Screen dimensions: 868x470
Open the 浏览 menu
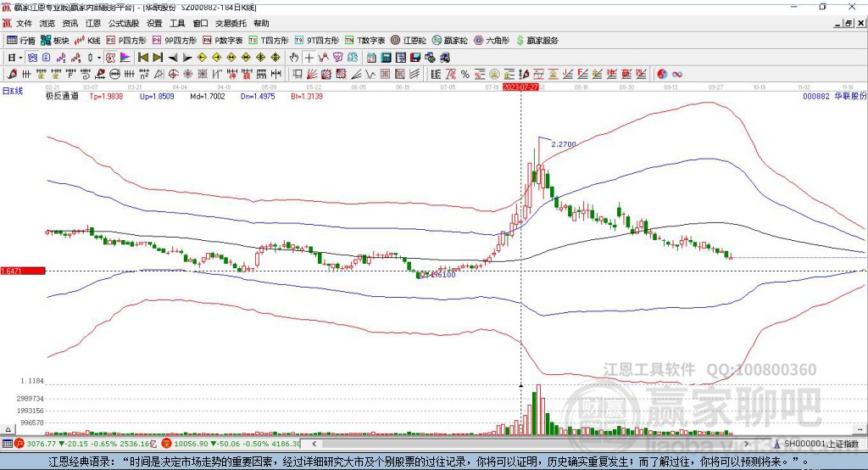[47, 23]
